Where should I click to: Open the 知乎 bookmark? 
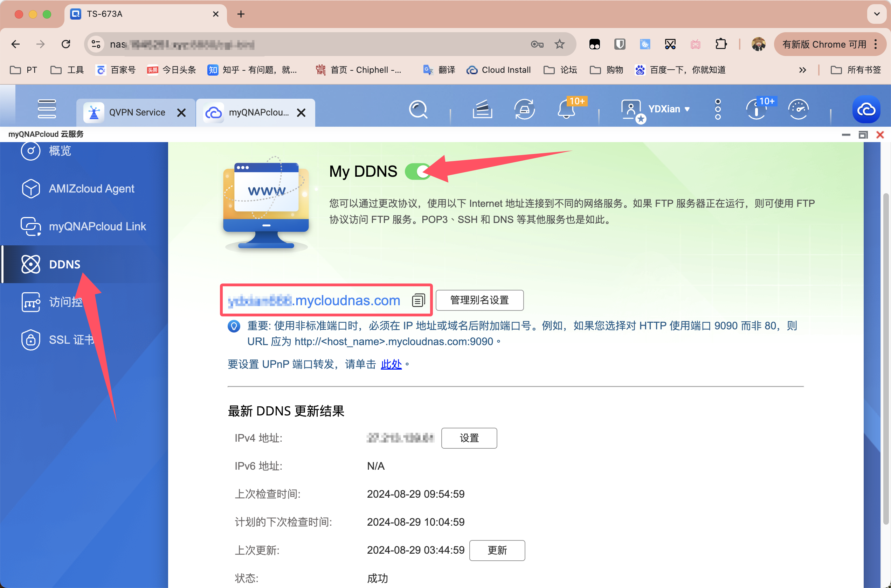click(x=252, y=70)
